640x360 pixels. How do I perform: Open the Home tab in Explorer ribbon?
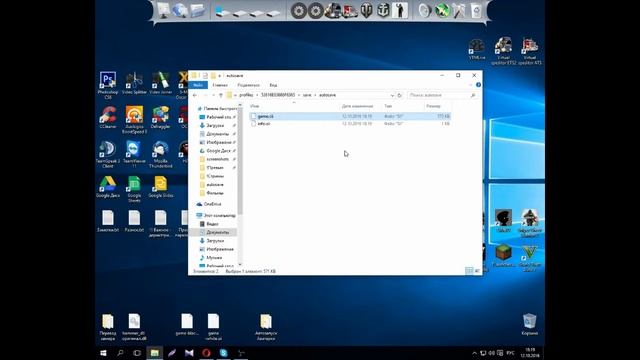pyautogui.click(x=220, y=85)
